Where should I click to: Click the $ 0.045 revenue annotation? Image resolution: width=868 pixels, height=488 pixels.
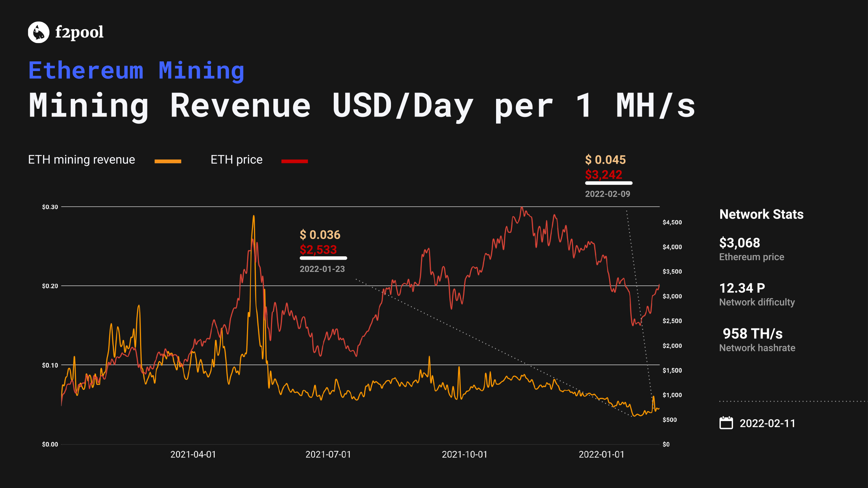605,160
